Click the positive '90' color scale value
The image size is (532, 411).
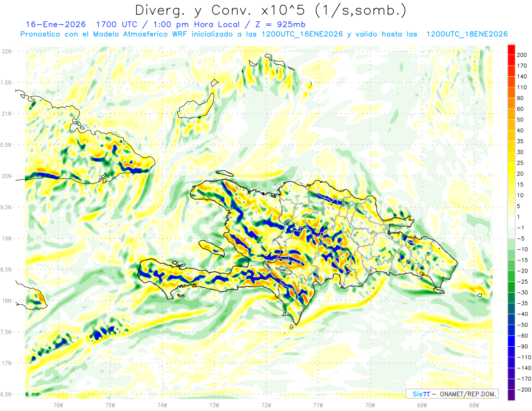[520, 98]
